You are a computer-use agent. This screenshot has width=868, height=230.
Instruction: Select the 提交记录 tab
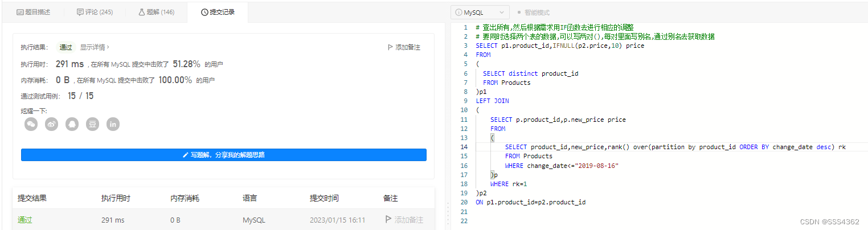point(218,12)
